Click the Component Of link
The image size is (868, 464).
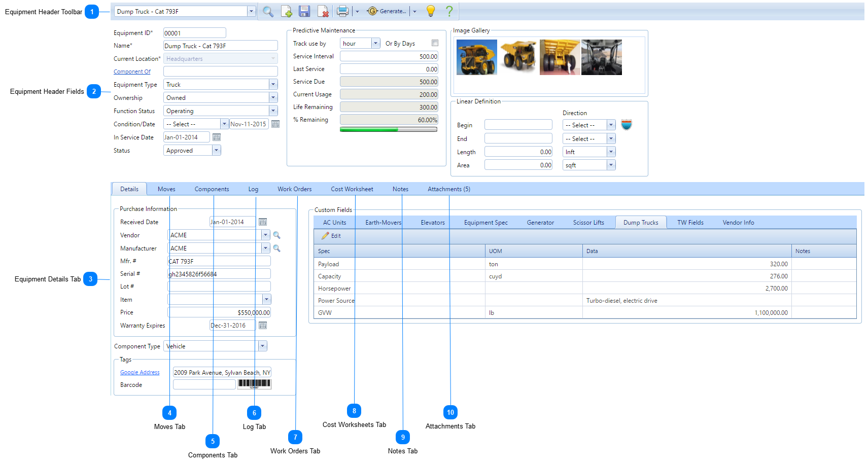click(132, 72)
